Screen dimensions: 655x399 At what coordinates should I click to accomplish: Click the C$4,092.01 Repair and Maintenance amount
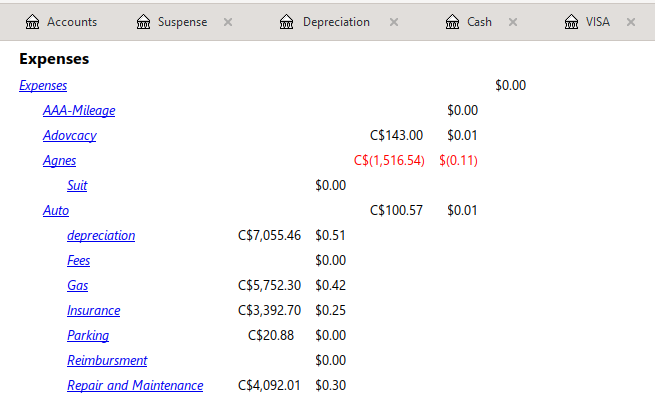(x=269, y=386)
